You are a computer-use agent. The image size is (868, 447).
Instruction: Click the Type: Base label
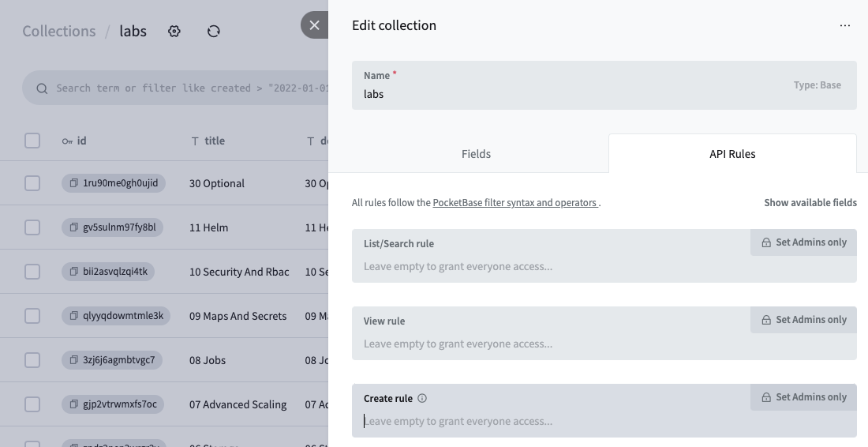[x=817, y=85]
